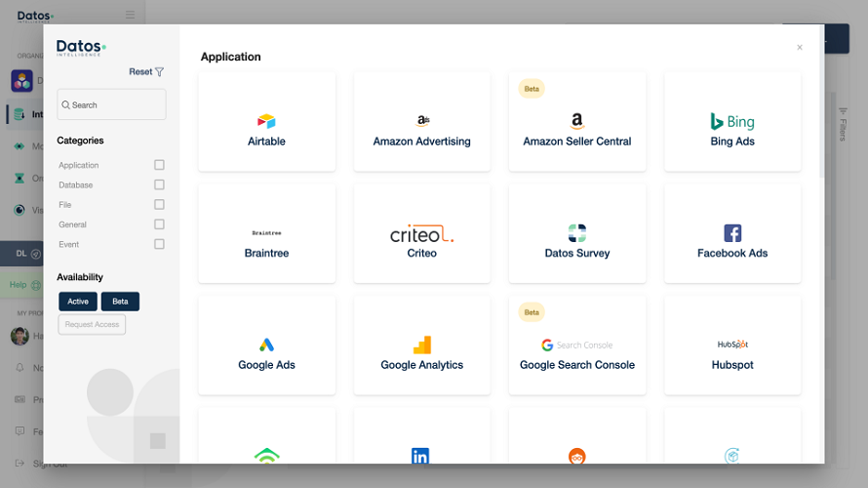Click the LinkedIn connector icon
This screenshot has width=868, height=488.
[x=420, y=456]
